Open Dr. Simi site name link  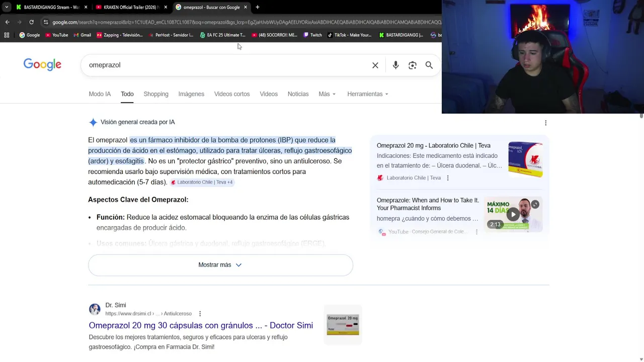pos(116,305)
